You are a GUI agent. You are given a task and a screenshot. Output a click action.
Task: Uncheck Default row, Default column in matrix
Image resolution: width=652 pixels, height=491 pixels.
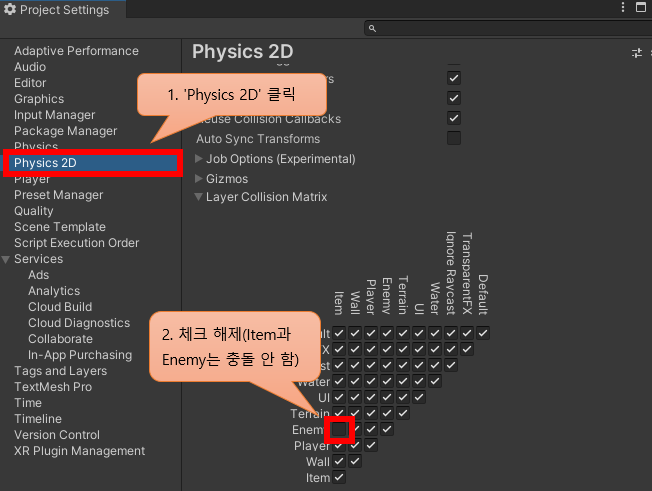coord(483,333)
